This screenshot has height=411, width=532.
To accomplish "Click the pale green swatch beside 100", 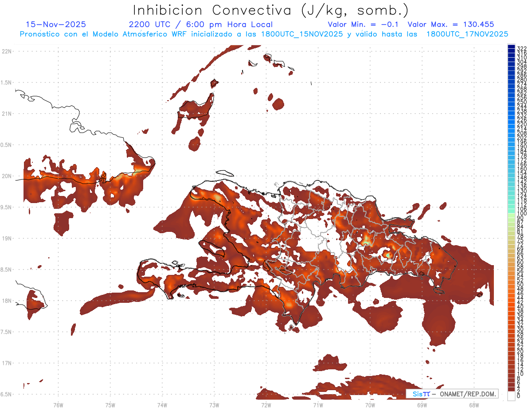I will pyautogui.click(x=511, y=216).
